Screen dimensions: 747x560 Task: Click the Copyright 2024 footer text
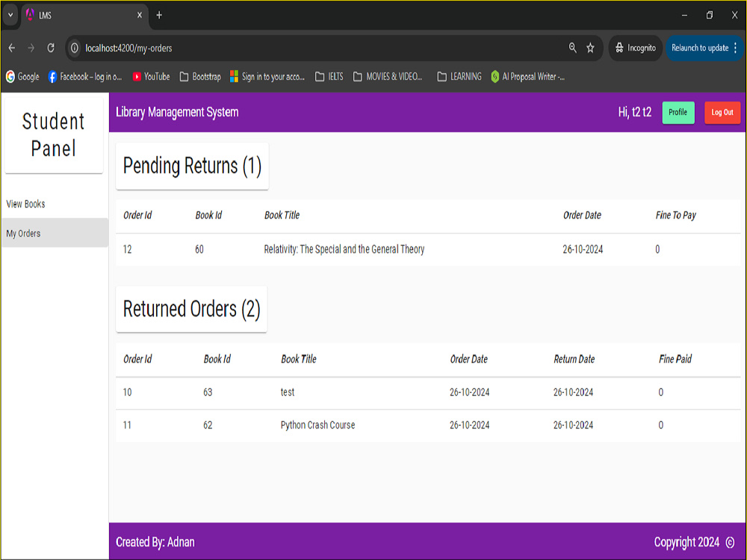tap(686, 542)
